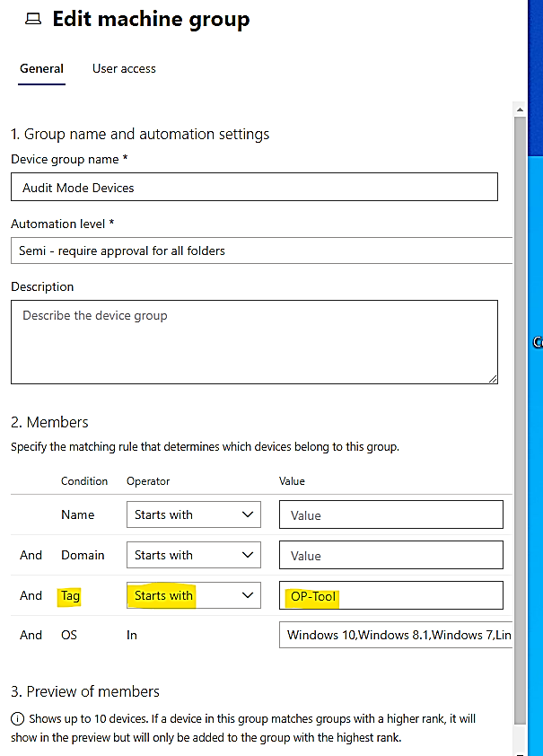
Task: Click the Domain condition Value field
Action: [390, 555]
